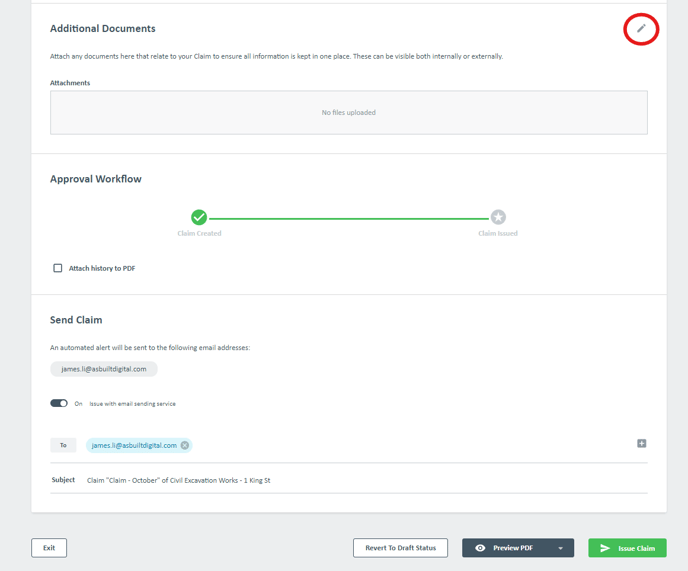Click the Additional Documents heading
Image resolution: width=688 pixels, height=571 pixels.
point(103,29)
